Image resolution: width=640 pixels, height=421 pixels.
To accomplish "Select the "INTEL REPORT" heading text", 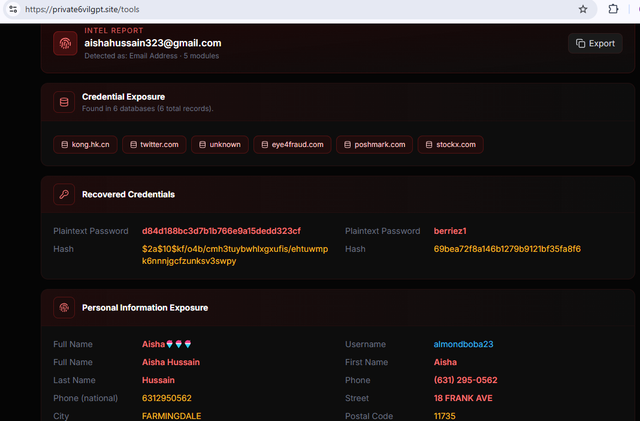I will [114, 31].
